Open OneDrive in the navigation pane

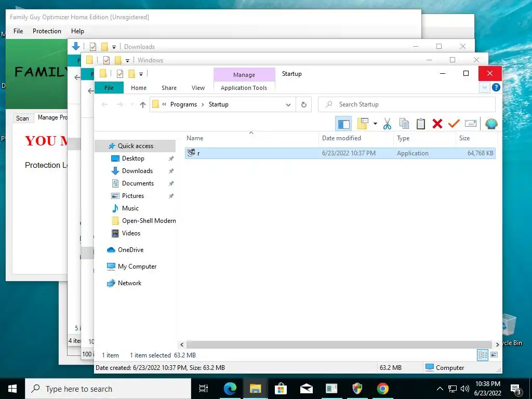130,250
